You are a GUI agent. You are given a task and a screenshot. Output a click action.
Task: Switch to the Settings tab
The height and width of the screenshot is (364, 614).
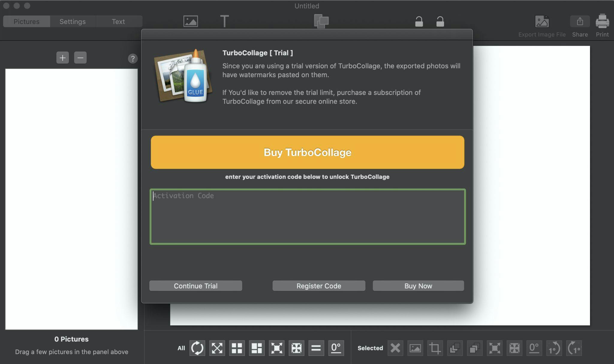pos(73,22)
